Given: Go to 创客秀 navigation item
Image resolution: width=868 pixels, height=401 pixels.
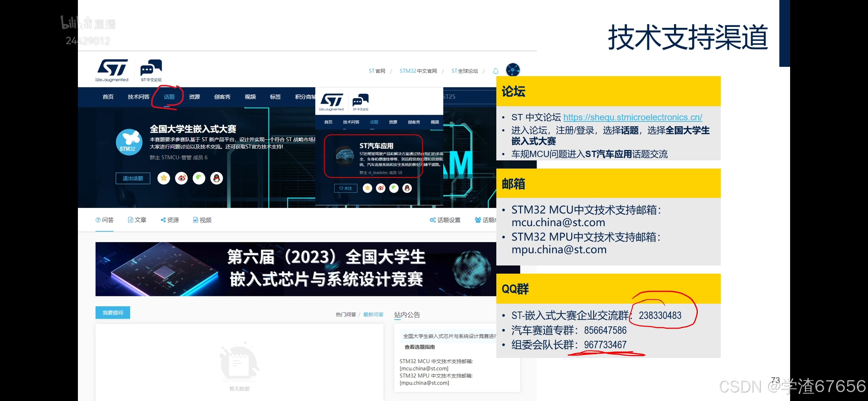Looking at the screenshot, I should click(x=222, y=97).
